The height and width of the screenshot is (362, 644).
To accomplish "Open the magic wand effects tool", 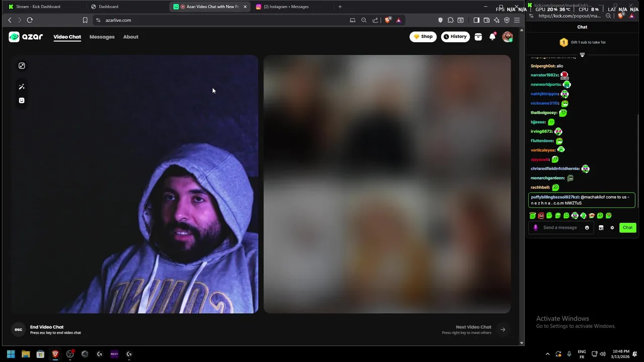I will click(22, 87).
